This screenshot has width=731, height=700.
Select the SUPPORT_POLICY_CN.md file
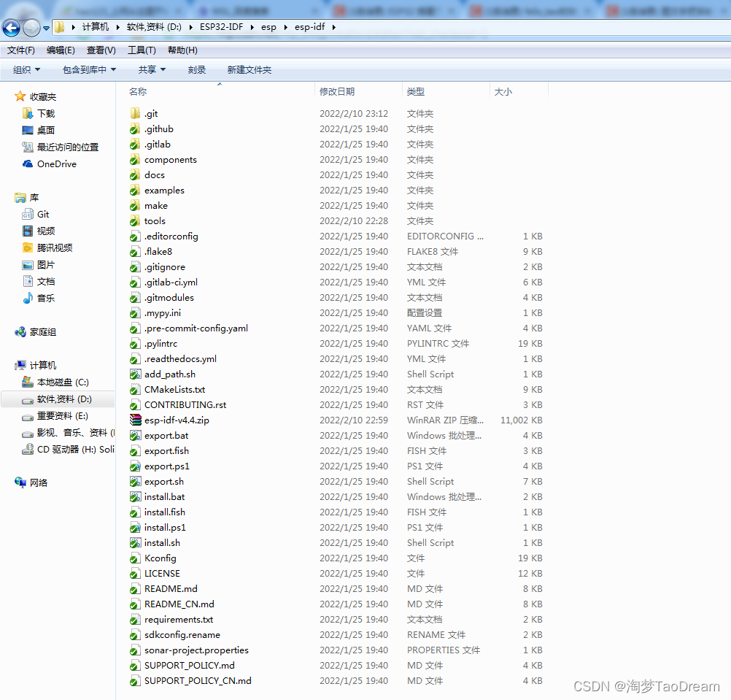(198, 681)
